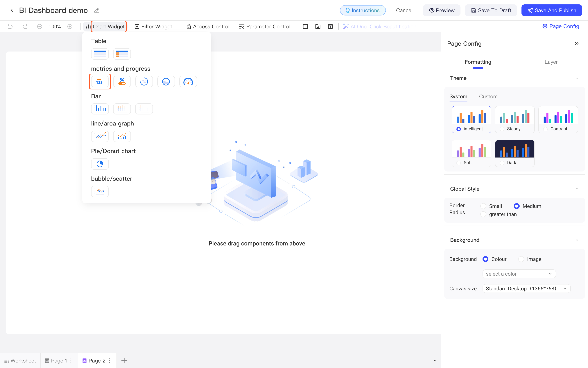Open the 'select a color' dropdown
The image size is (588, 368).
point(519,274)
